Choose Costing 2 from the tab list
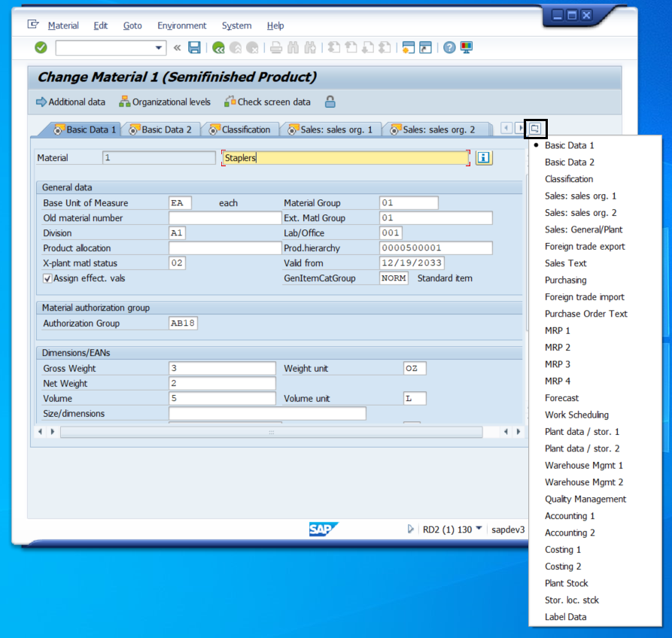Viewport: 672px width, 638px height. pos(563,567)
